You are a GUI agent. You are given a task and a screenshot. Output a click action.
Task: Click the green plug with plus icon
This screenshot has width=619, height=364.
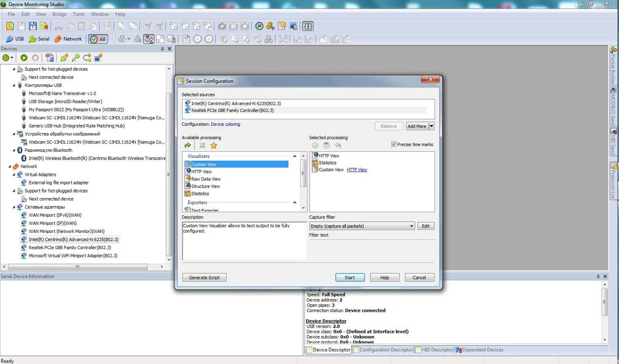click(64, 58)
